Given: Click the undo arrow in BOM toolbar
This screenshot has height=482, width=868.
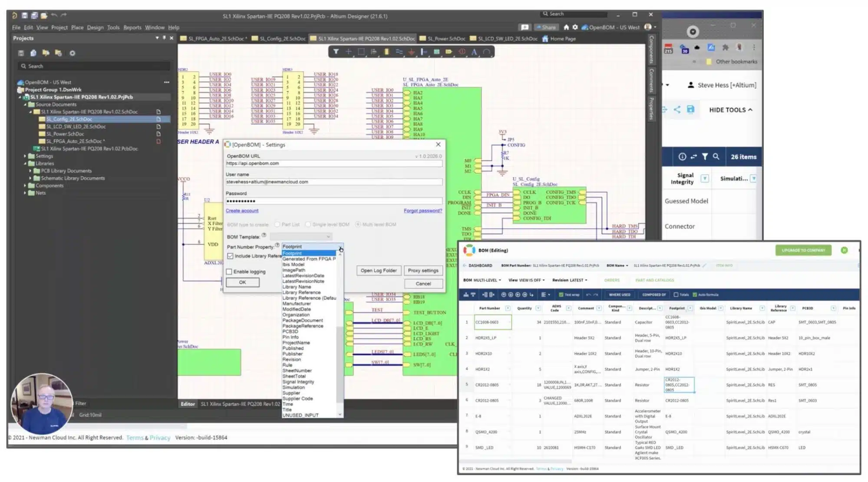Looking at the screenshot, I should [x=588, y=295].
